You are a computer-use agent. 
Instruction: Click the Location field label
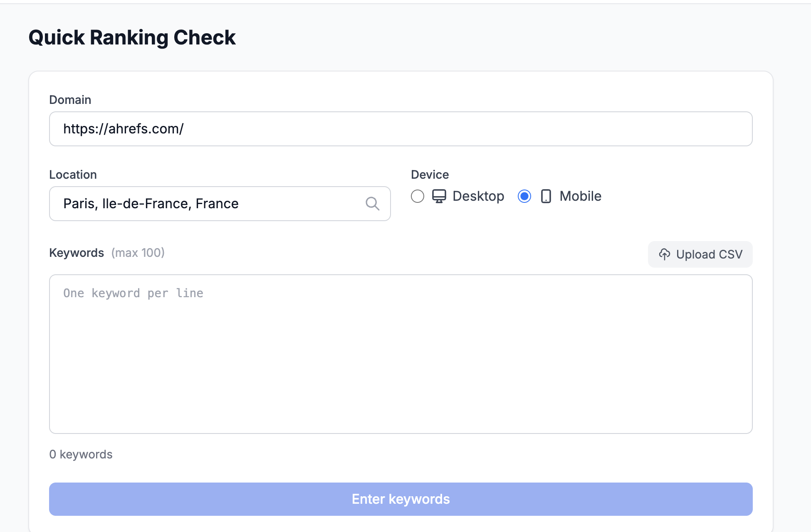pos(73,174)
